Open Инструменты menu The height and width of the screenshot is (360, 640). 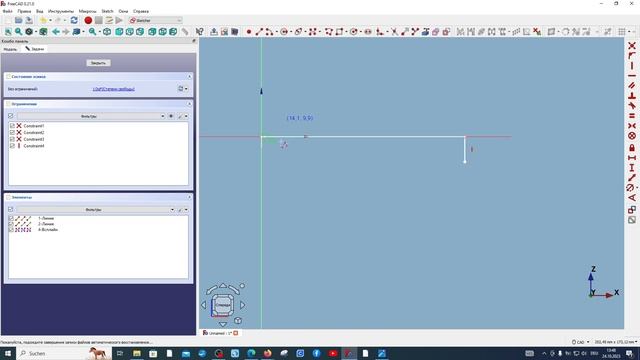[61, 11]
